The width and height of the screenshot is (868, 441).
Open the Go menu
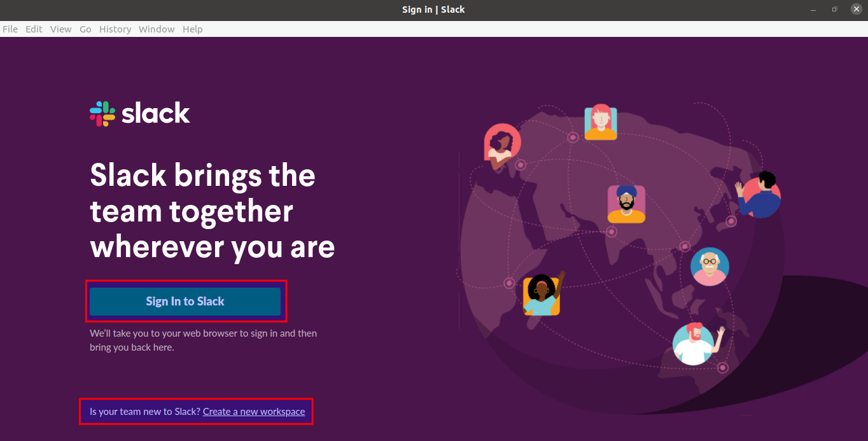click(85, 29)
